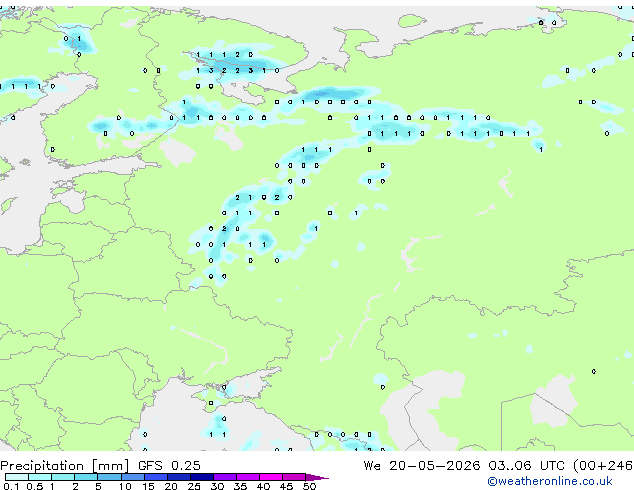The image size is (634, 490).
Task: Click the '50' legend scale label
Action: pos(309,486)
